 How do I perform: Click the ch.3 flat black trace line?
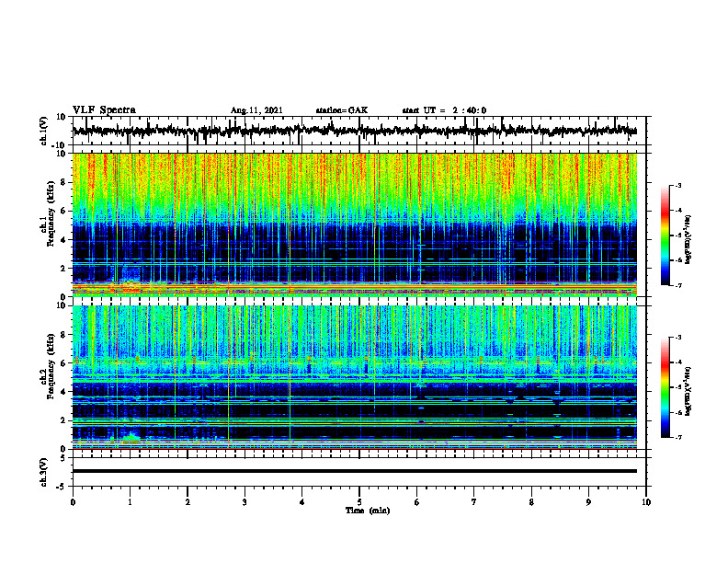click(x=355, y=471)
